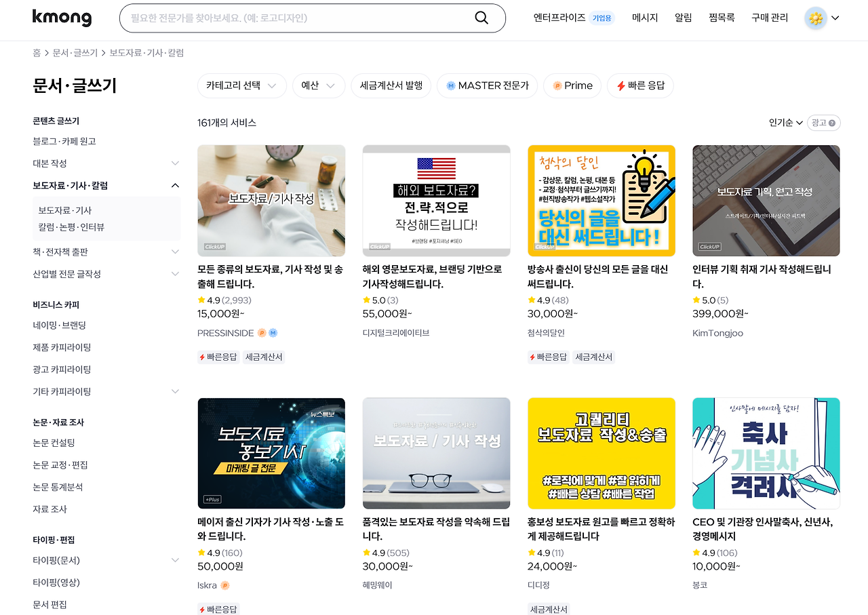The image size is (868, 615).
Task: Toggle the MASTER 전문가 filter
Action: pos(487,85)
